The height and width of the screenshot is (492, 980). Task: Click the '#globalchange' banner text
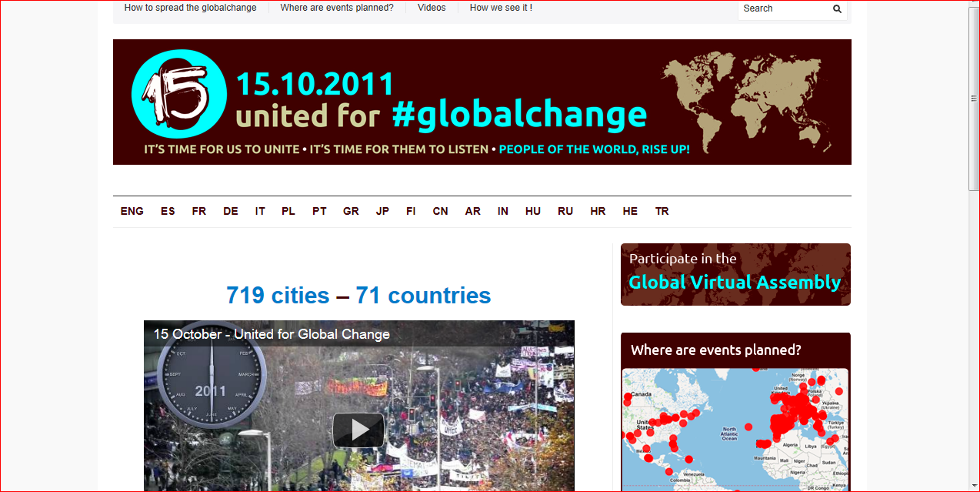(519, 115)
